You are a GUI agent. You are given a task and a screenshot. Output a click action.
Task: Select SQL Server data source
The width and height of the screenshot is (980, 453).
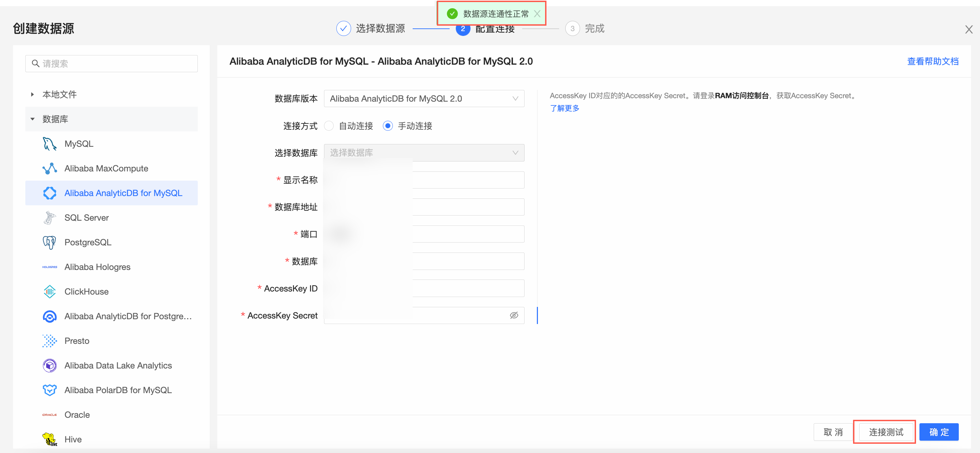coord(112,218)
